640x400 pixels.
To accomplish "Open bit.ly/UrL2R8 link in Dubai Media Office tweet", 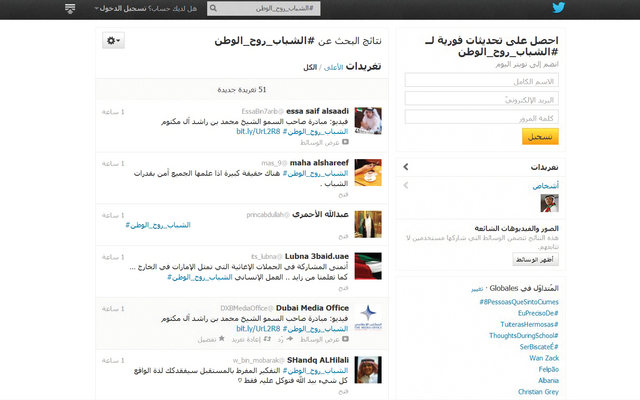I will 258,329.
